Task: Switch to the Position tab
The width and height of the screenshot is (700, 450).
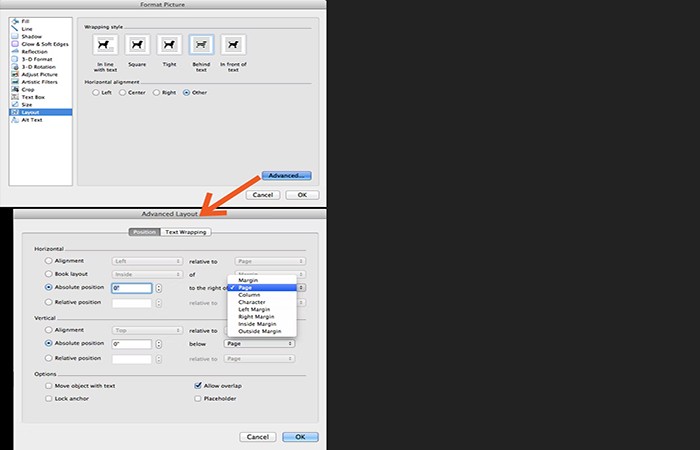Action: click(145, 232)
